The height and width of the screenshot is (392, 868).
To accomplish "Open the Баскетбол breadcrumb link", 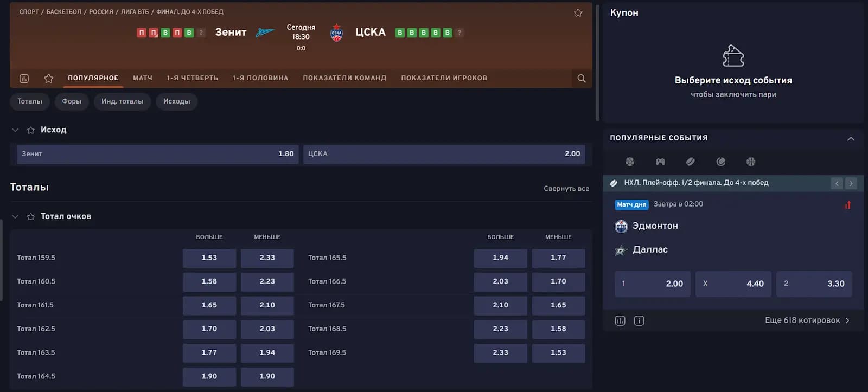I will pos(64,12).
